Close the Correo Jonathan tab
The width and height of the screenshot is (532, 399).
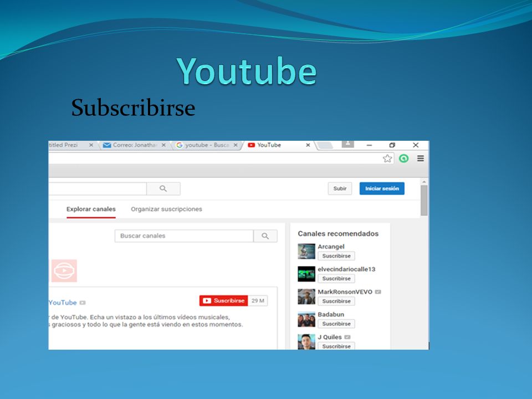pyautogui.click(x=163, y=145)
